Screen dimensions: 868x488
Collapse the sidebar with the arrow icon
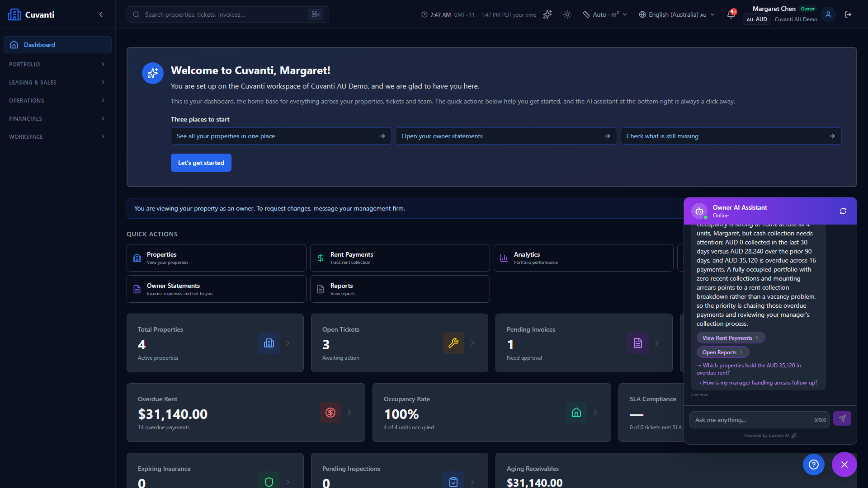point(101,14)
